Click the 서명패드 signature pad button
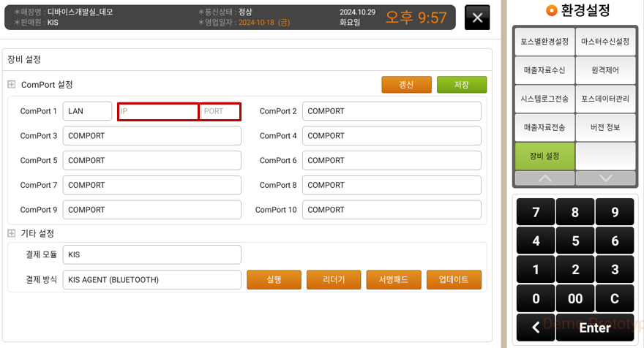644x348 pixels. coord(394,280)
